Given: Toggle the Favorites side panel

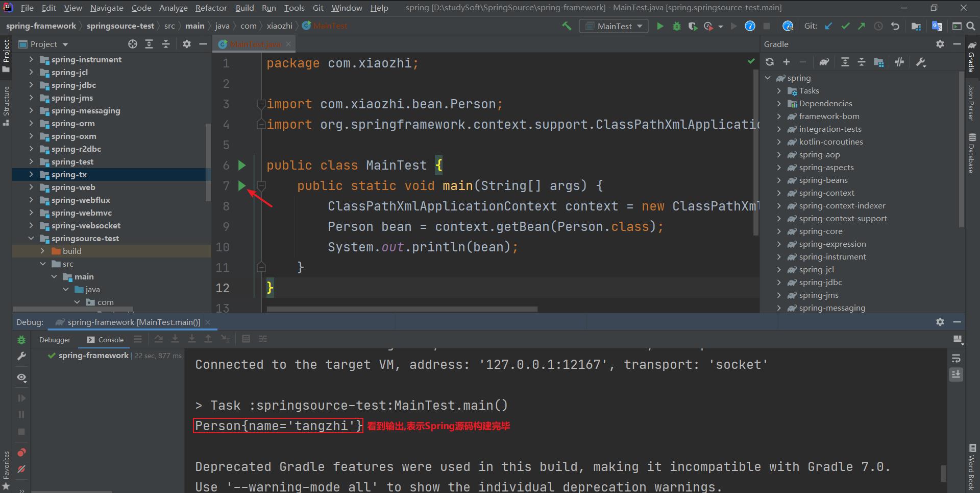Looking at the screenshot, I should (6, 470).
